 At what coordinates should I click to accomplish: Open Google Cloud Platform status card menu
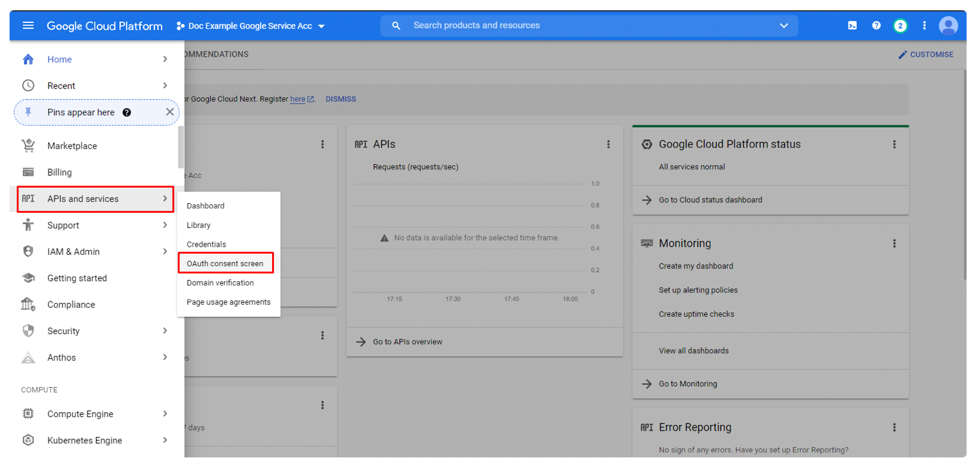point(894,144)
